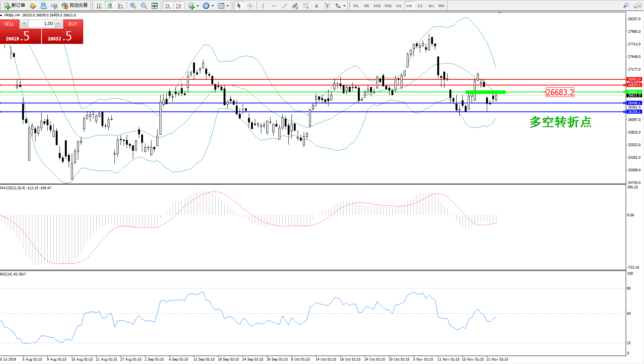Open the periodicity clock dropdown arrow
Image resolution: width=644 pixels, height=364 pixels.
(213, 6)
